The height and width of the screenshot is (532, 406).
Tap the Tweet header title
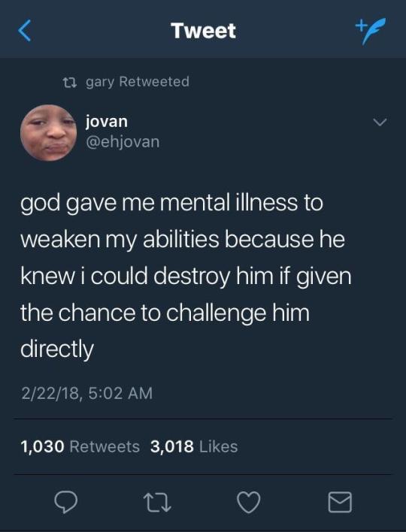[203, 31]
